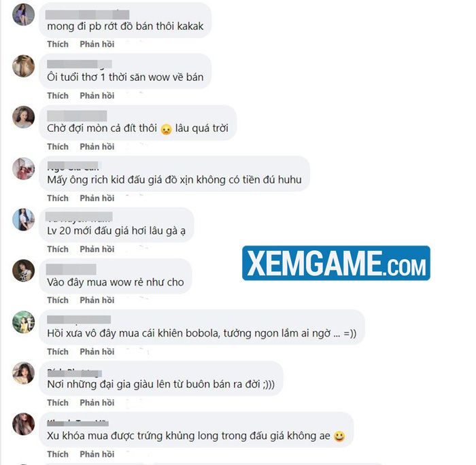Open avatar beside "Ôi tuổi thơ" comment
Screen dimensions: 476x465
tap(23, 66)
